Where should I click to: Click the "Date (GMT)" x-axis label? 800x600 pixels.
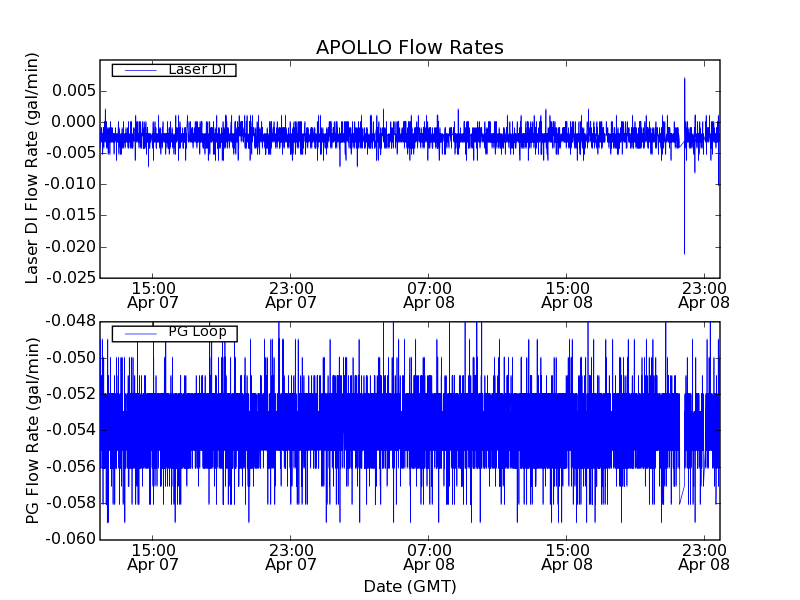click(409, 586)
